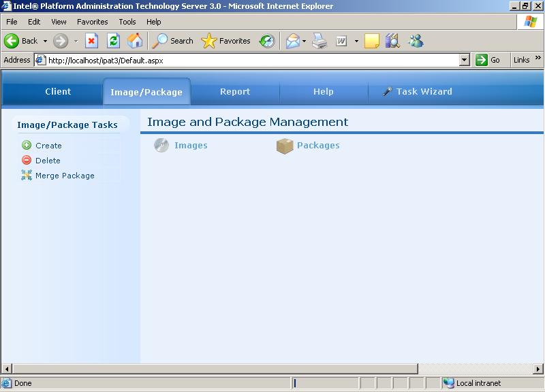This screenshot has height=392, width=545.
Task: Click the browser Home icon
Action: [135, 41]
